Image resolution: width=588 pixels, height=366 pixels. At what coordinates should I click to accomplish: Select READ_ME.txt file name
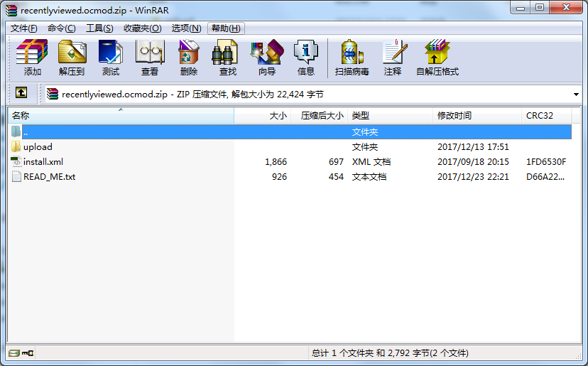50,177
